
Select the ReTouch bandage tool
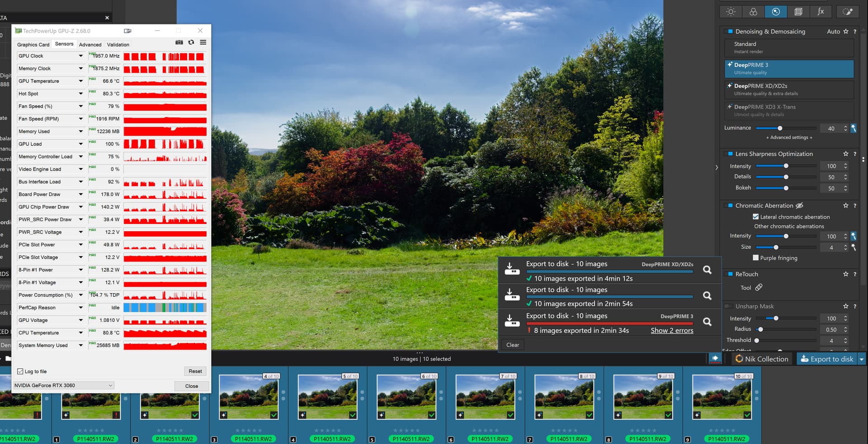[759, 287]
